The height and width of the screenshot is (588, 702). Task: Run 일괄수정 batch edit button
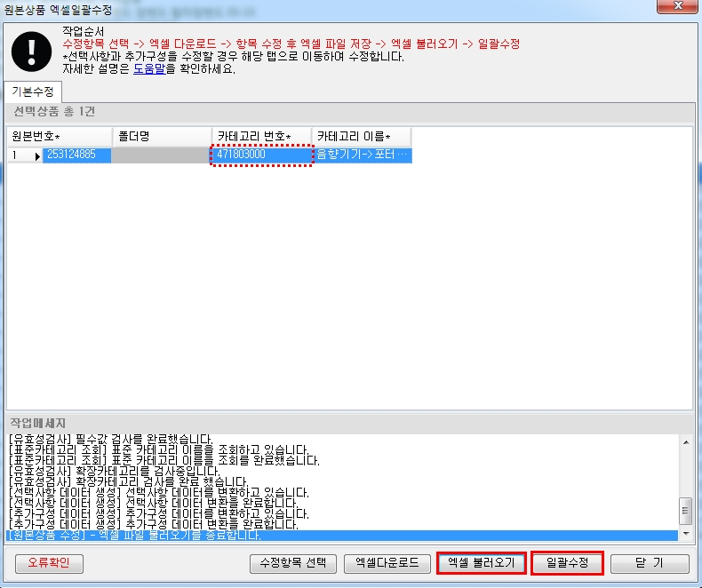coord(568,563)
